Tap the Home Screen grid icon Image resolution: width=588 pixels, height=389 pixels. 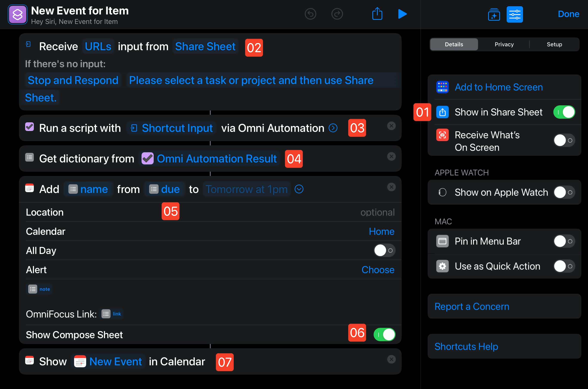coord(442,87)
